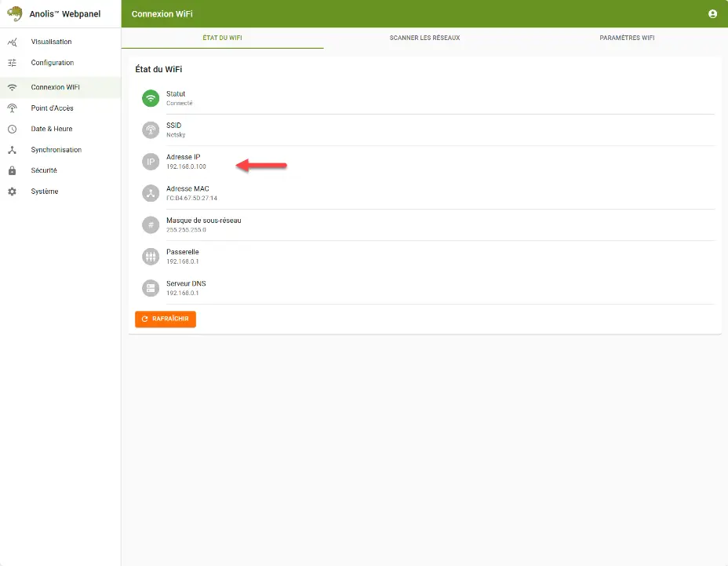Image resolution: width=728 pixels, height=566 pixels.
Task: Switch to the État du WiFi tab
Action: tap(222, 38)
